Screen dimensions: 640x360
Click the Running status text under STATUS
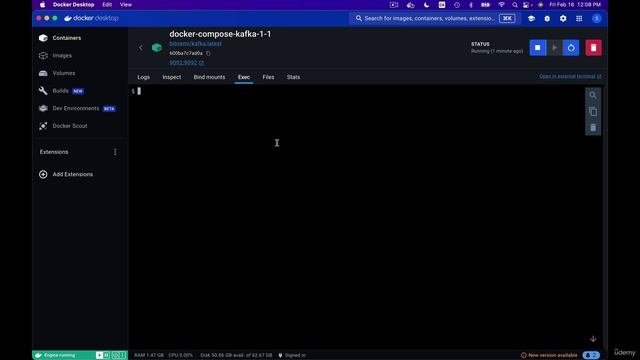pos(497,51)
